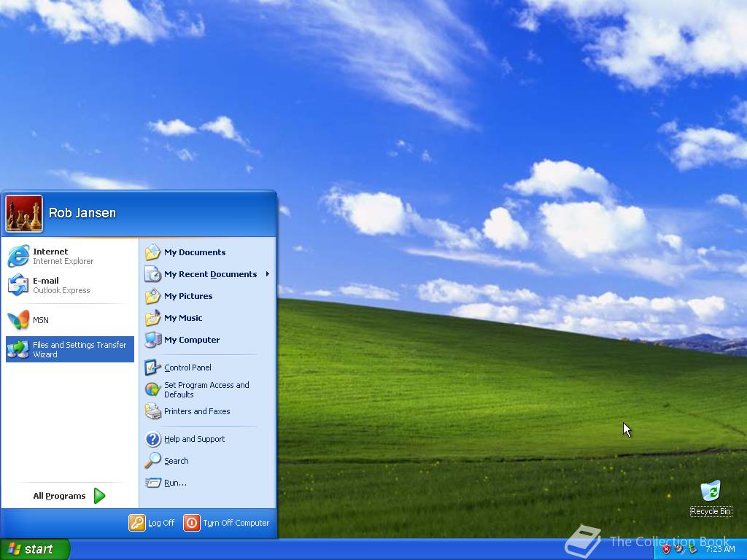Click the Safely Remove Hardware tray icon

coord(692,550)
